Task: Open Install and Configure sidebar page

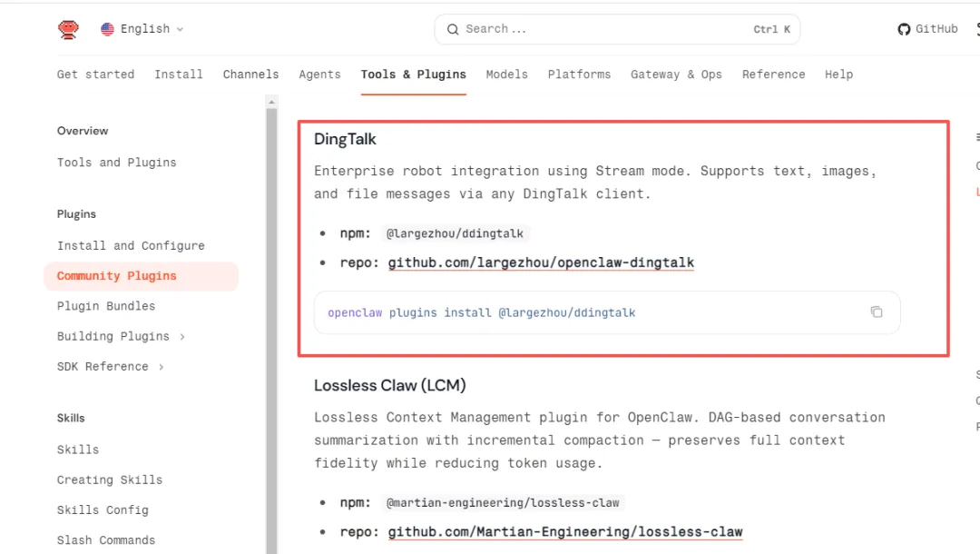Action: click(131, 246)
